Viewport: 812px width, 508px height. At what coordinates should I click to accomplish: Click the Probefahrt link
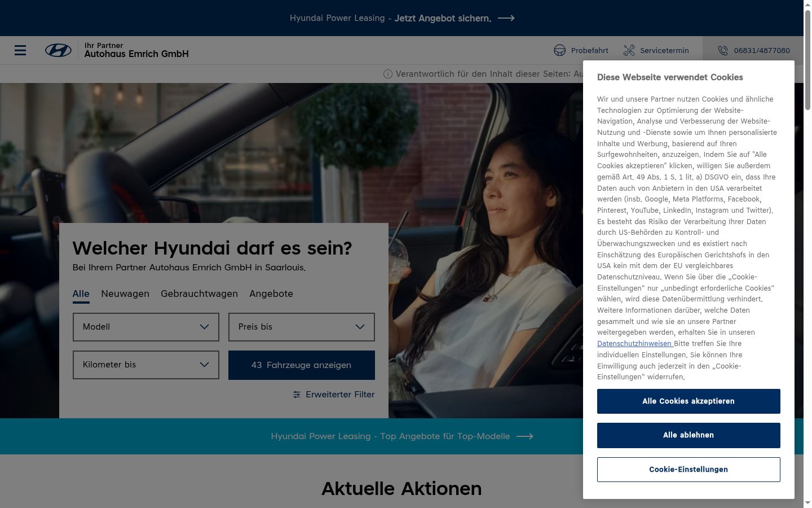[x=581, y=50]
